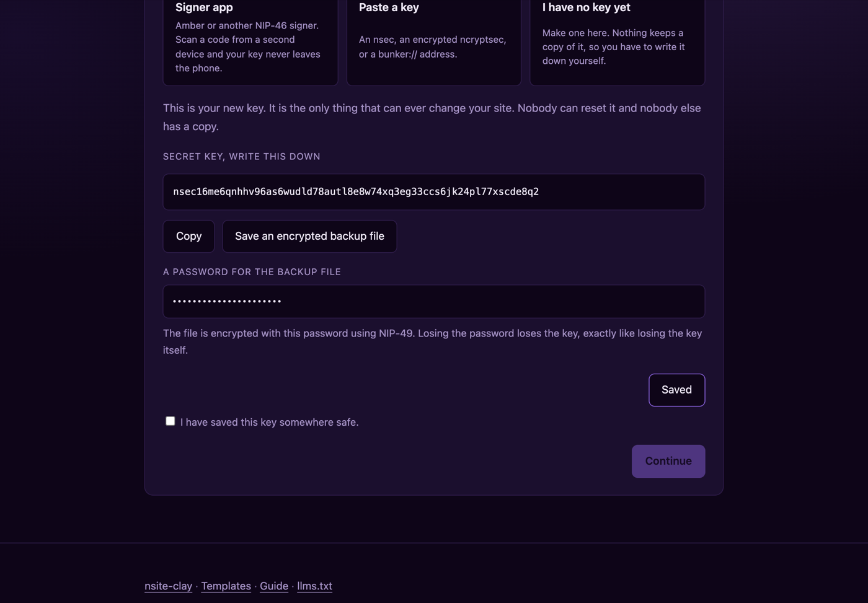Image resolution: width=868 pixels, height=603 pixels.
Task: Open the llms.txt link
Action: coord(314,586)
